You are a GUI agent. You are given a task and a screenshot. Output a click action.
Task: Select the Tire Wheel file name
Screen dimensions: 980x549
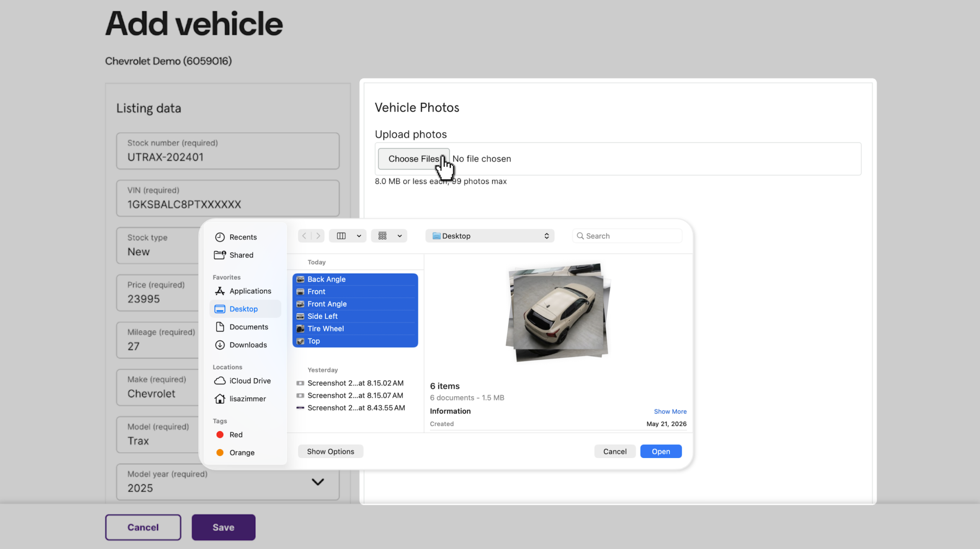pyautogui.click(x=325, y=329)
